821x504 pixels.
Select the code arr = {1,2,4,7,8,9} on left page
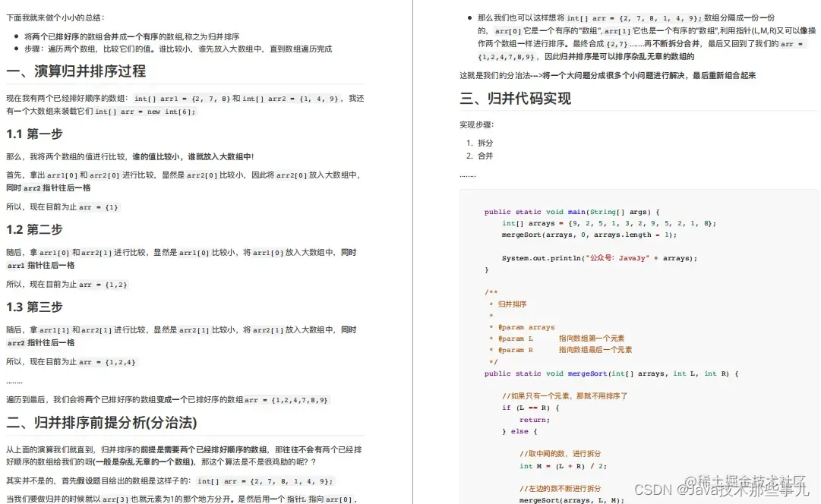[x=286, y=400]
